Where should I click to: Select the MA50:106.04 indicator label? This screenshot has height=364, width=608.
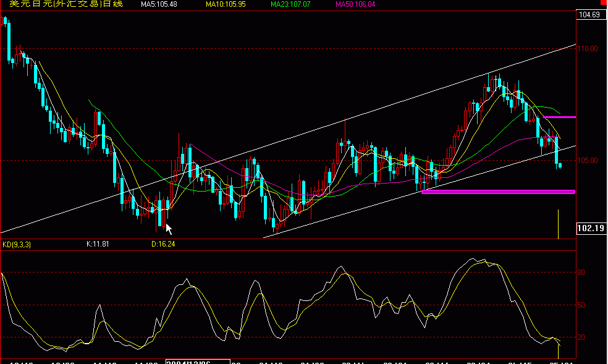tap(355, 4)
